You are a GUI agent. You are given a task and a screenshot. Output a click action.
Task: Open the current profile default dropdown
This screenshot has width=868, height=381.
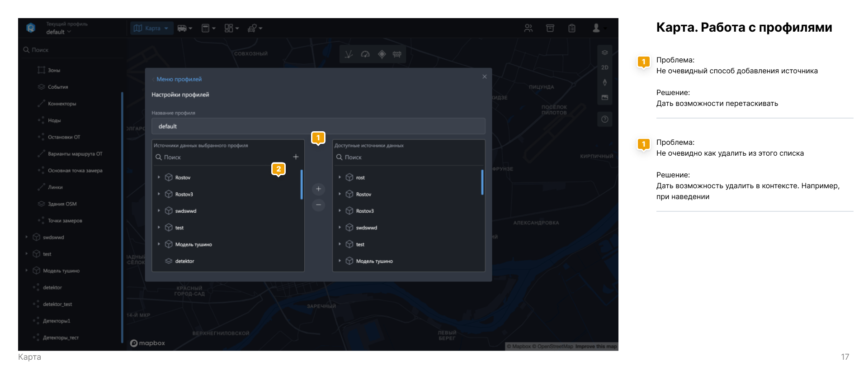tap(58, 32)
